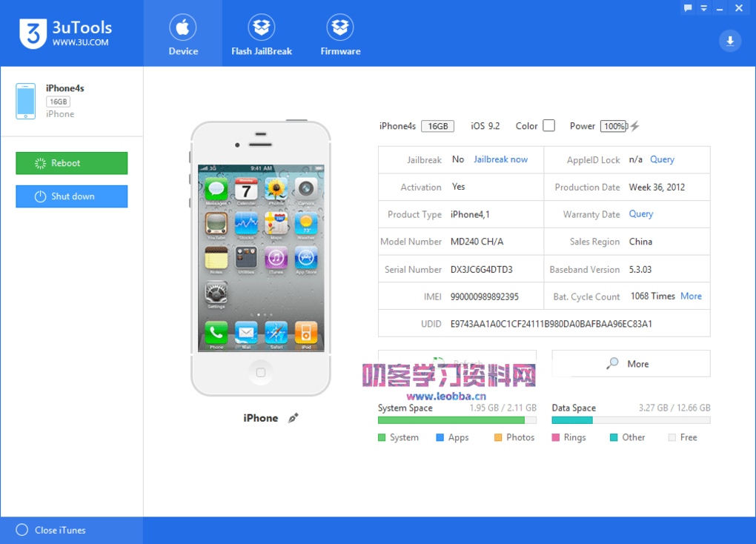Screen dimensions: 756x544
Task: Click the production date Week 36, 2012
Action: [657, 187]
